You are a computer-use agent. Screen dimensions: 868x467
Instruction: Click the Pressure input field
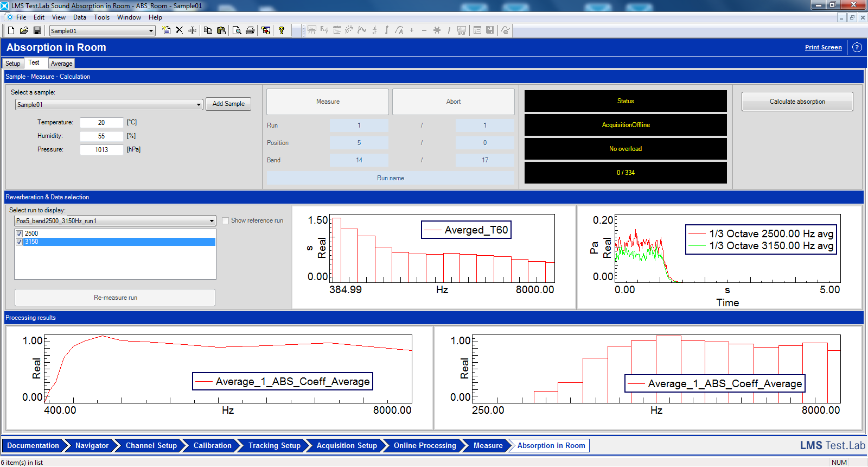[x=101, y=150]
